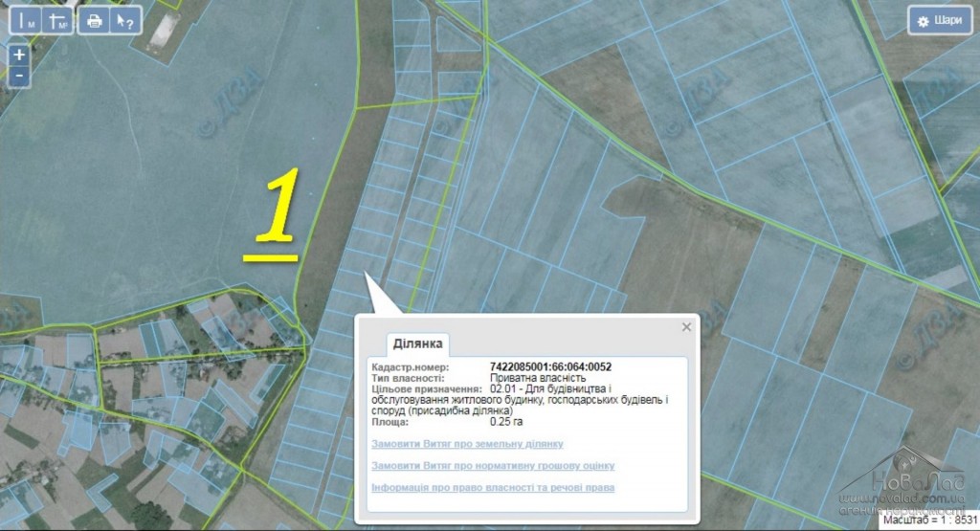The image size is (980, 531).
Task: Close the parcel info popup
Action: (x=686, y=327)
